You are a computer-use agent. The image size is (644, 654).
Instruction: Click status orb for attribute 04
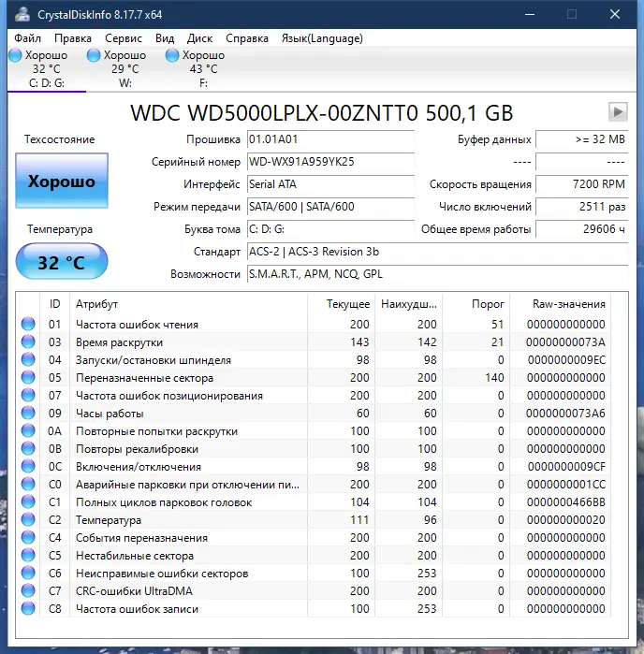[28, 359]
